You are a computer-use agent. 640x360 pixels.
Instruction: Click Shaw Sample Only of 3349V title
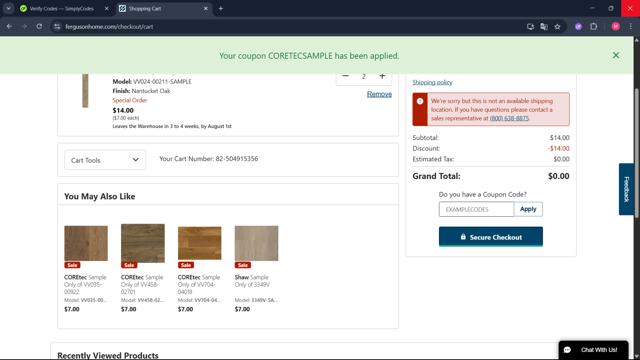252,281
